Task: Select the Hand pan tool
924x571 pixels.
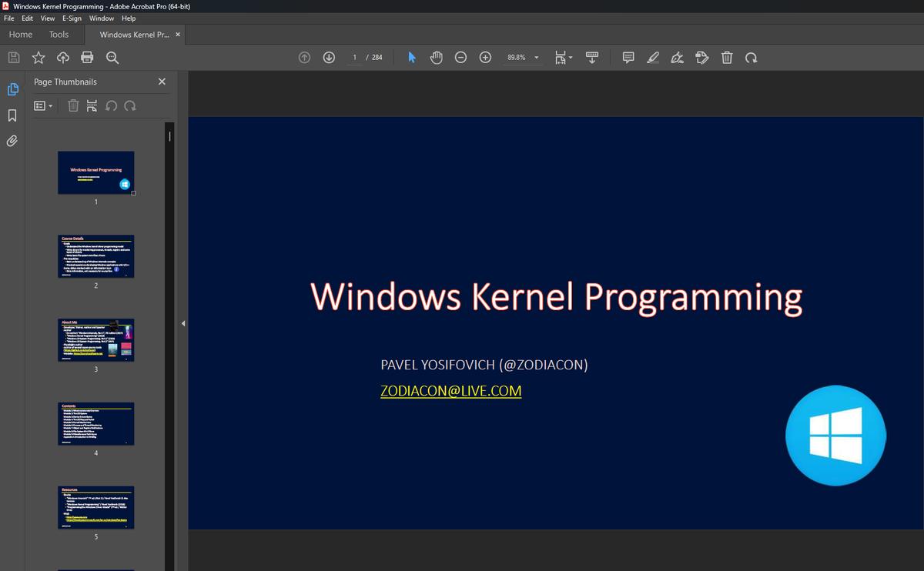Action: tap(436, 58)
